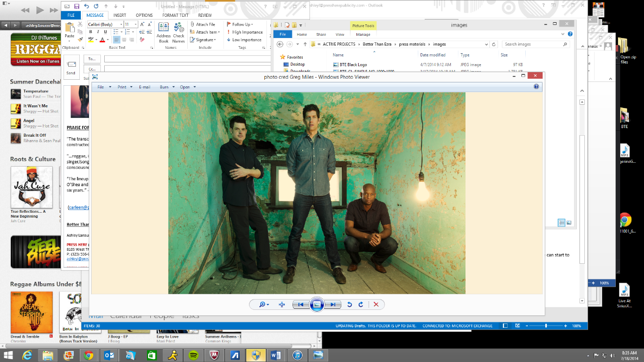Click the To... recipient button
This screenshot has width=644, height=362.
[x=91, y=59]
